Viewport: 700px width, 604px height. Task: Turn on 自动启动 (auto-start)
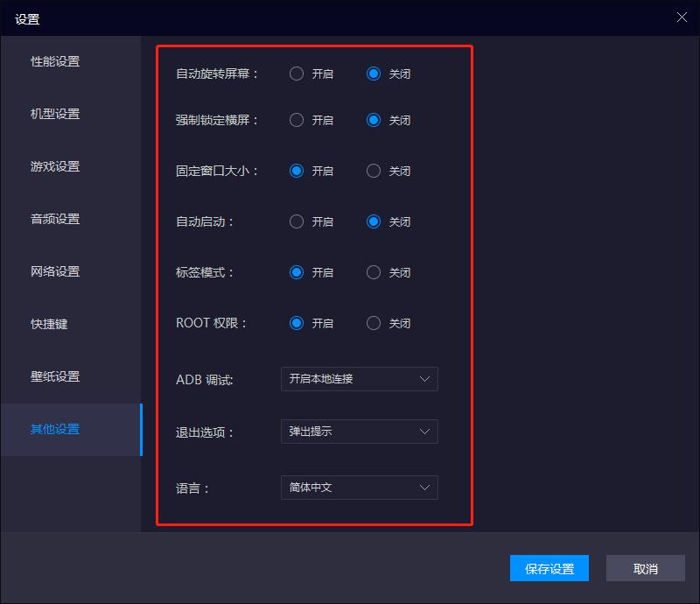click(x=297, y=221)
